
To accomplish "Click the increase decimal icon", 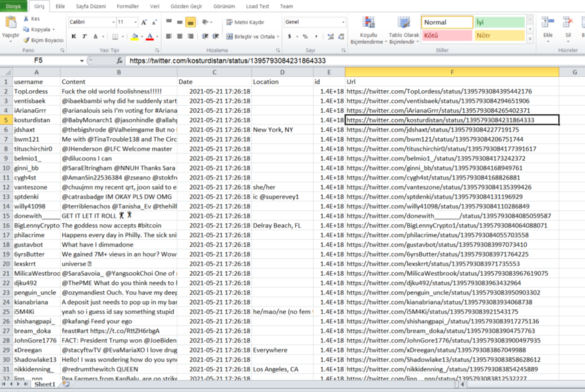I will tap(330, 35).
